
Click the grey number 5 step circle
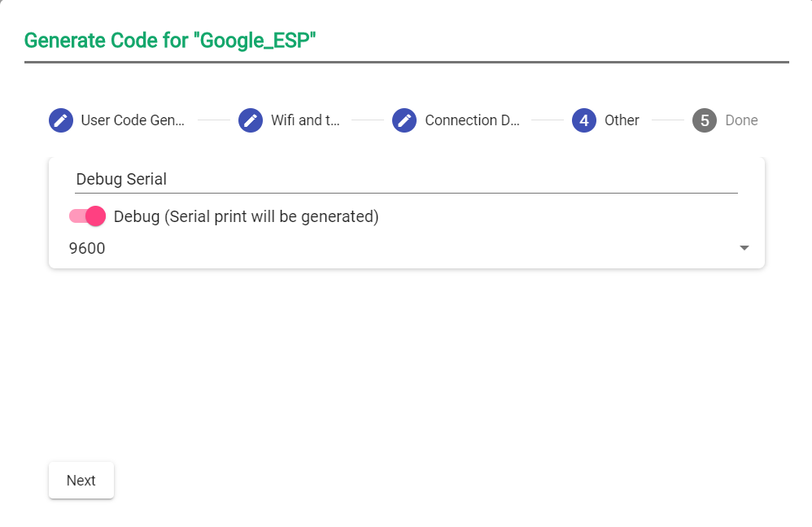tap(705, 120)
